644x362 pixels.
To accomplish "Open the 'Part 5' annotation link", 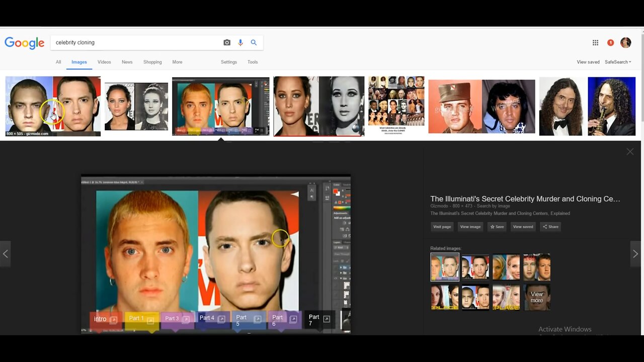I will coord(249,320).
